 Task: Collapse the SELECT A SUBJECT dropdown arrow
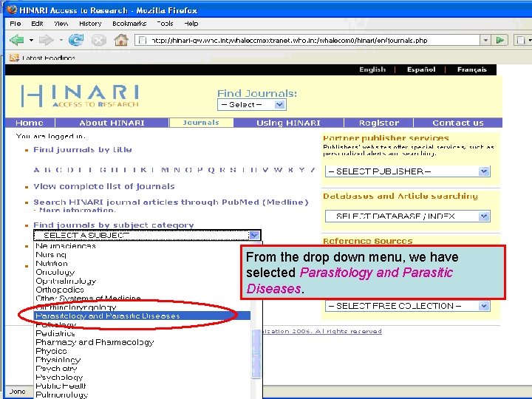(x=253, y=235)
